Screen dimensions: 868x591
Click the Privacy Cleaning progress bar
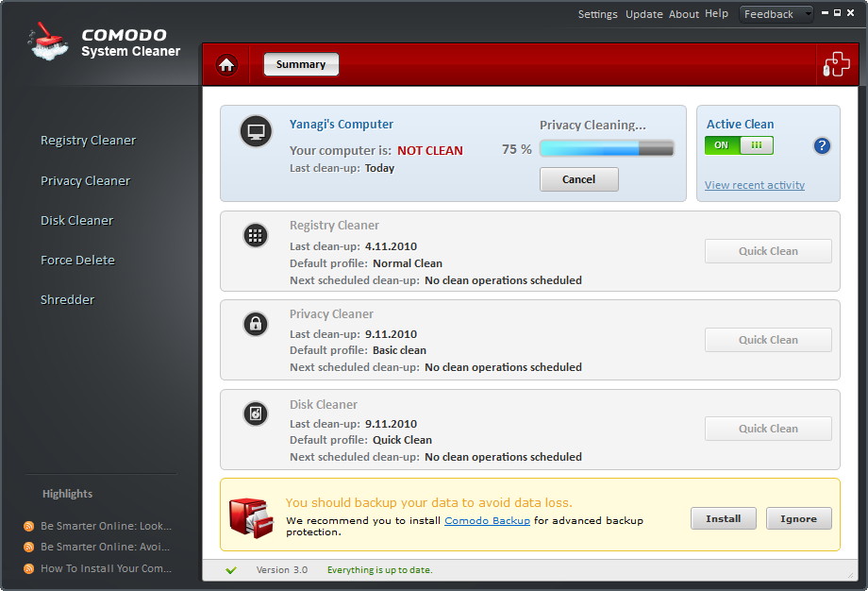coord(607,147)
